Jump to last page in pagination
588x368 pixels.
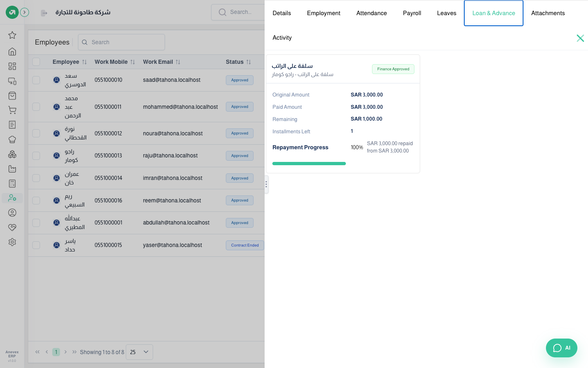pos(74,352)
